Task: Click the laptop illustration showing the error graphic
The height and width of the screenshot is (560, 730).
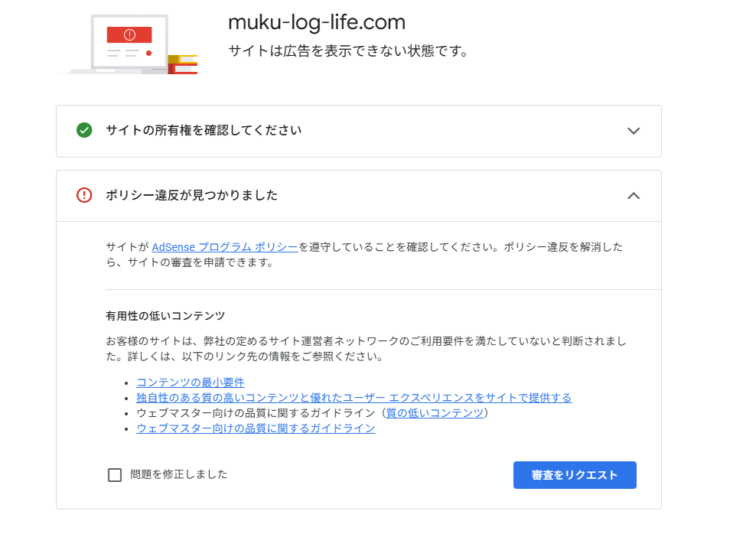Action: pos(129,42)
